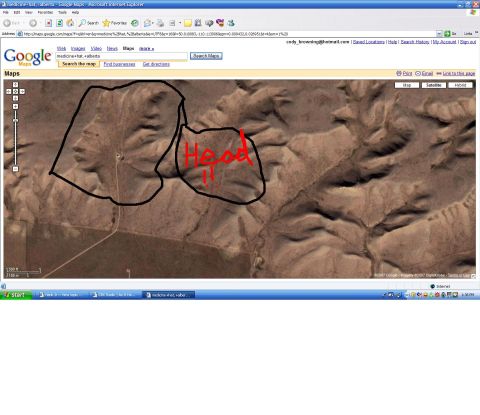The height and width of the screenshot is (415, 480).
Task: Open the Video link
Action: [96, 49]
